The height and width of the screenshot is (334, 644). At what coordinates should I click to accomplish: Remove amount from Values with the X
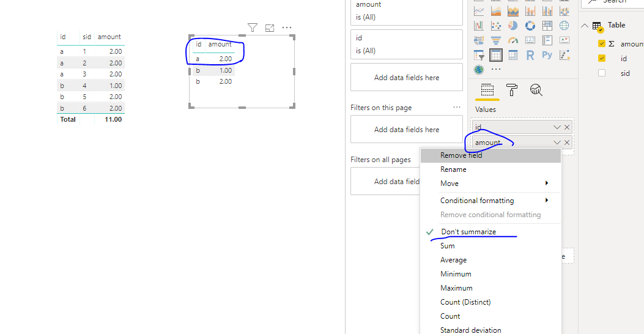click(567, 143)
